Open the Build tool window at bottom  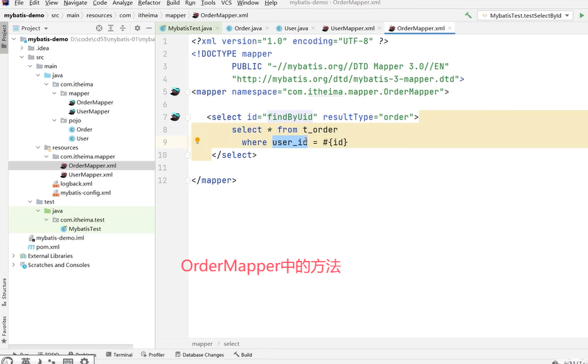coord(242,354)
